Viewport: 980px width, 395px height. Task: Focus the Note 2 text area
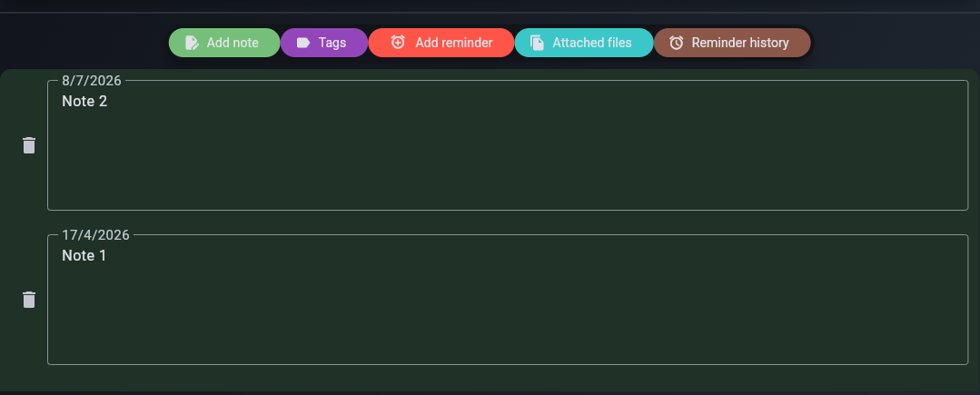[x=508, y=145]
